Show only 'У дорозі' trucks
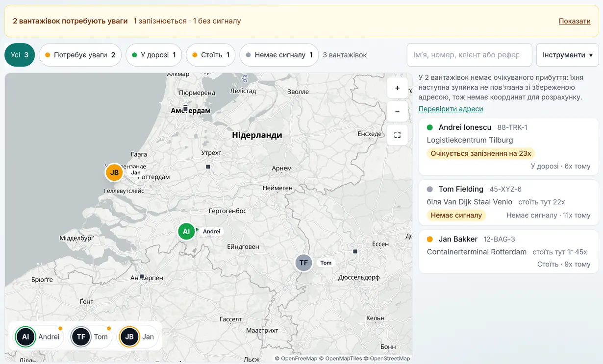Image resolution: width=603 pixels, height=364 pixels. click(x=154, y=55)
